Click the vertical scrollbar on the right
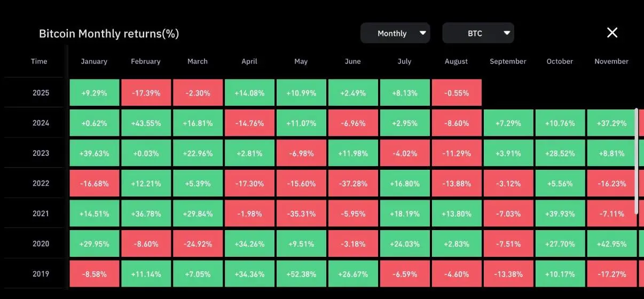Image resolution: width=644 pixels, height=299 pixels. (x=635, y=160)
